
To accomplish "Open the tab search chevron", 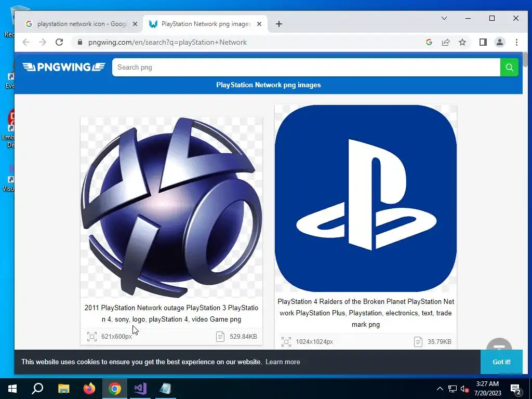I will click(444, 18).
